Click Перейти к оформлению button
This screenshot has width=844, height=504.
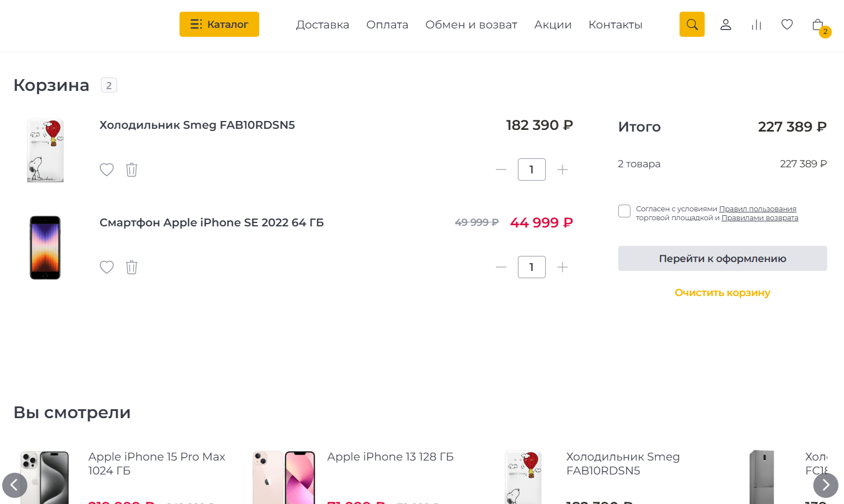point(722,259)
